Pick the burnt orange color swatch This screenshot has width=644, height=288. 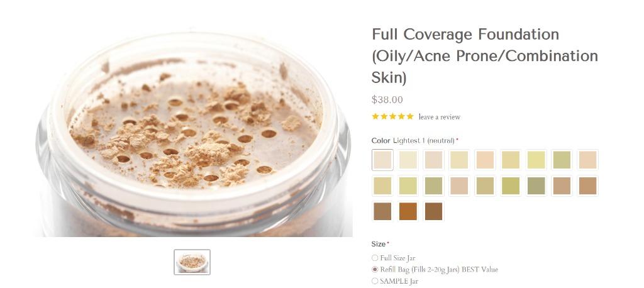point(408,211)
